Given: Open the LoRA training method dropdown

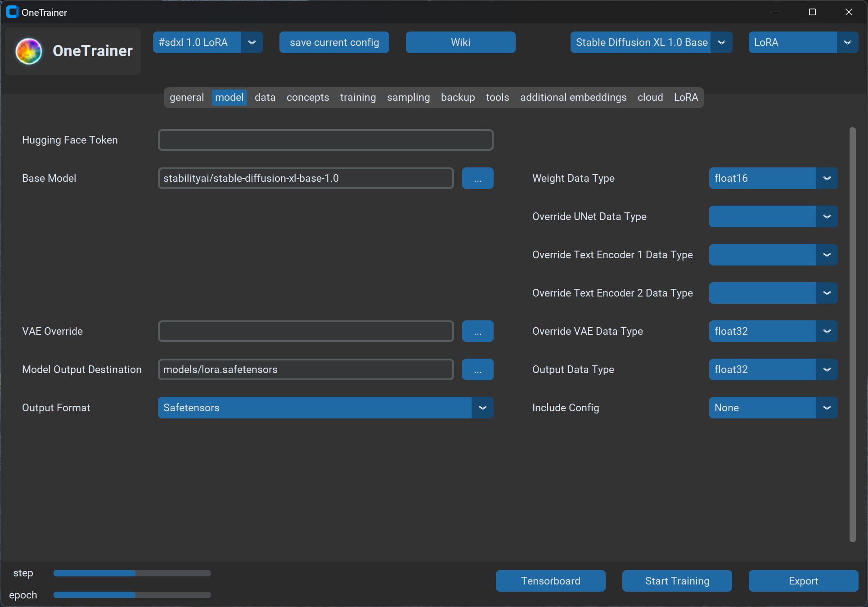Looking at the screenshot, I should point(848,42).
